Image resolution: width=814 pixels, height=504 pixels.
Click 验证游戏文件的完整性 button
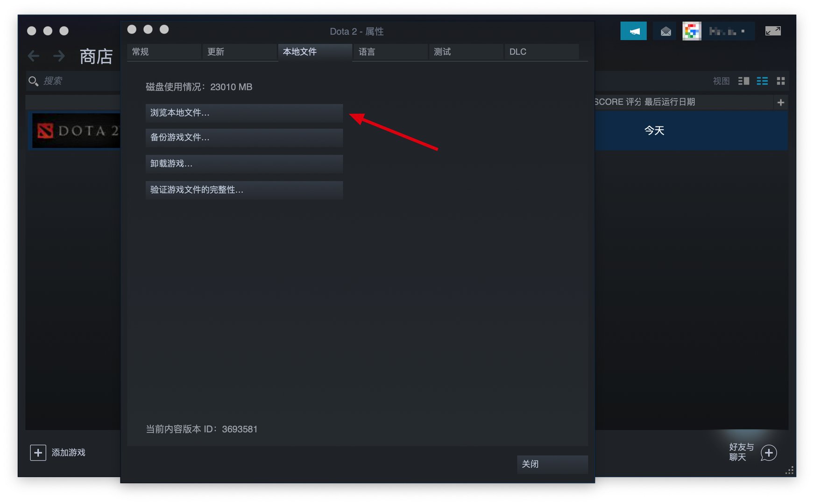243,190
